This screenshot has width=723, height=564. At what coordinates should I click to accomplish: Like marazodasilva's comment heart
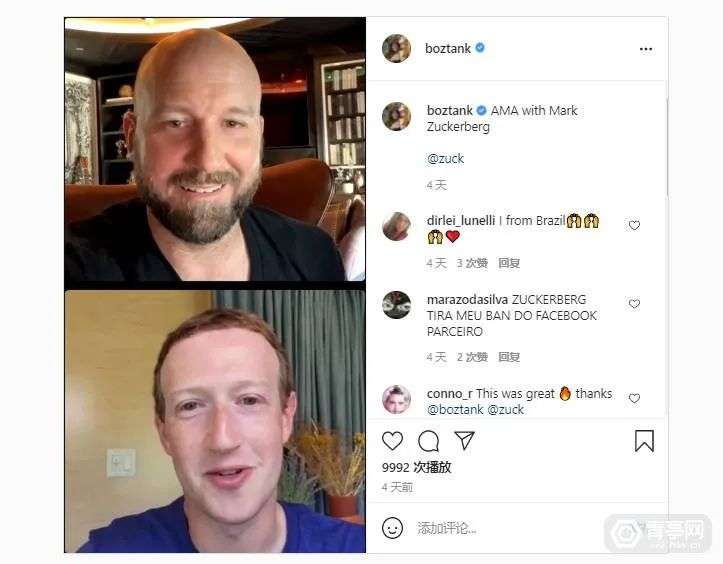click(634, 303)
